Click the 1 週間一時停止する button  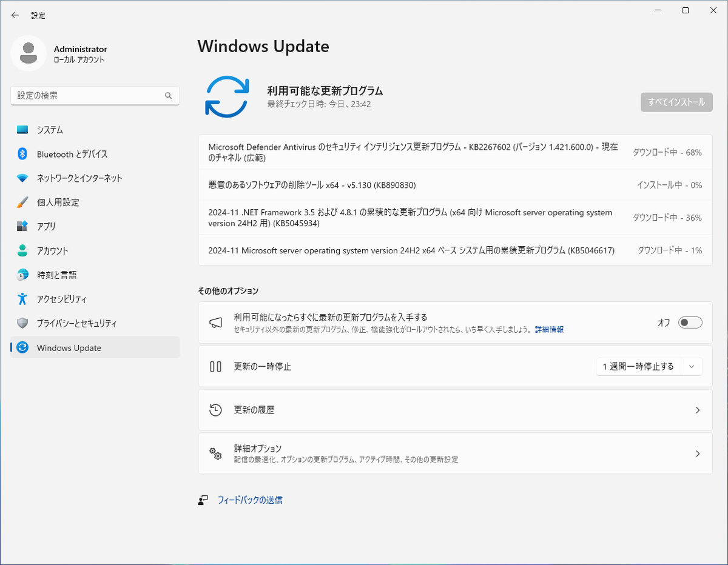pos(638,366)
